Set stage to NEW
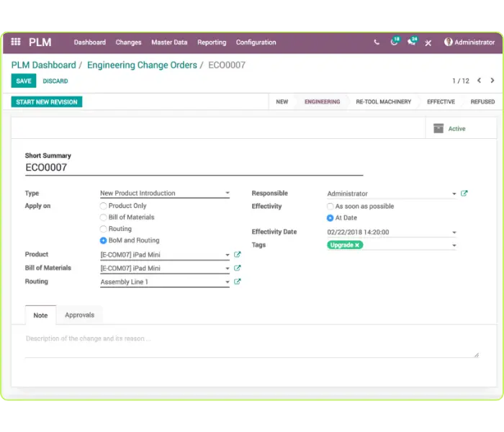This screenshot has height=432, width=504. tap(282, 102)
